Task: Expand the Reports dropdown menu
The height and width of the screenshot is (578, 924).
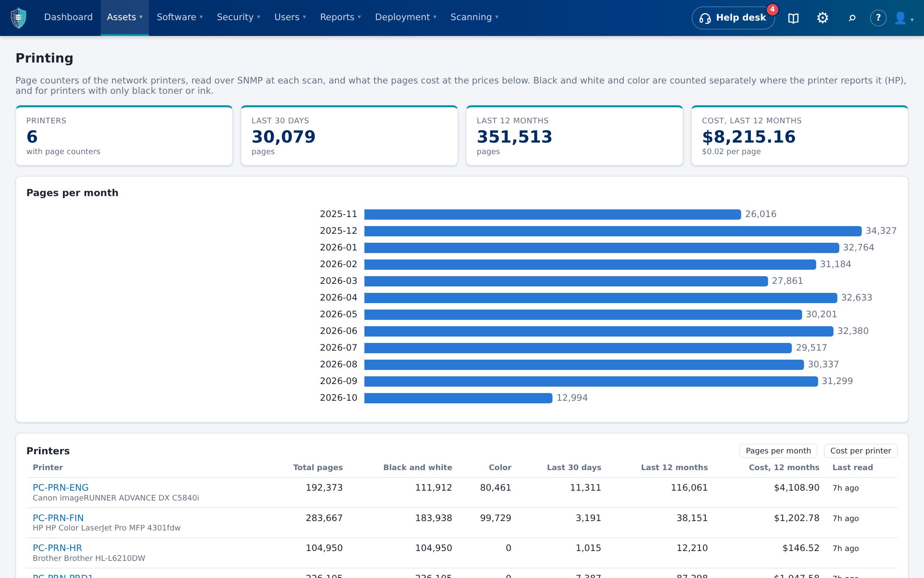Action: [x=341, y=17]
